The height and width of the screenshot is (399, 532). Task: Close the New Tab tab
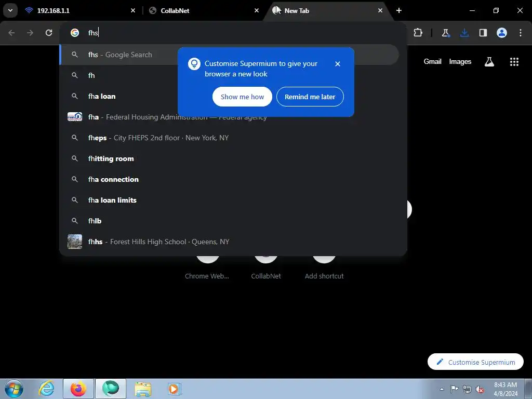point(380,10)
